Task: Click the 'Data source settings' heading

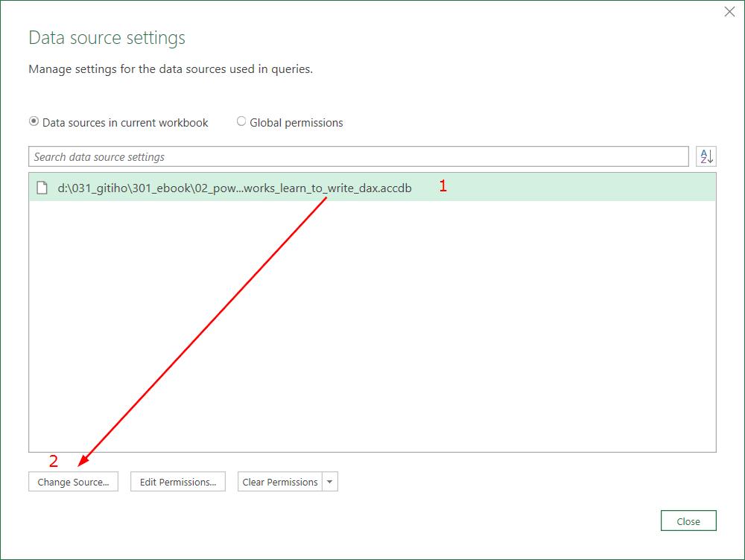Action: tap(107, 38)
